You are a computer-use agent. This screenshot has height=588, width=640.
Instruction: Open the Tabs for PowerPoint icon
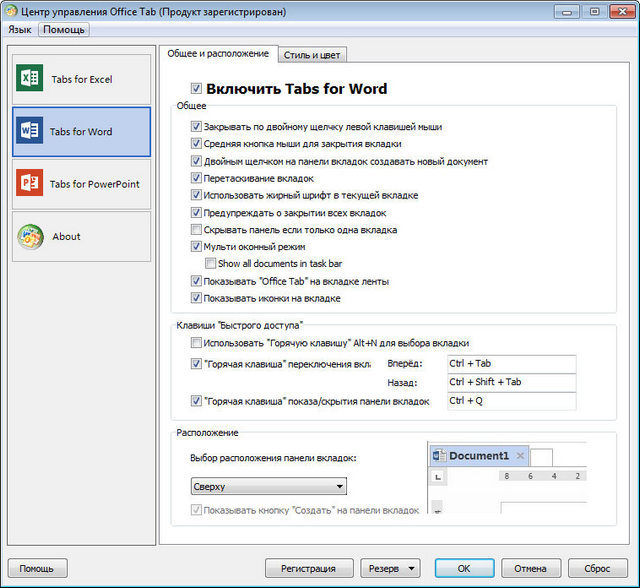pos(30,184)
